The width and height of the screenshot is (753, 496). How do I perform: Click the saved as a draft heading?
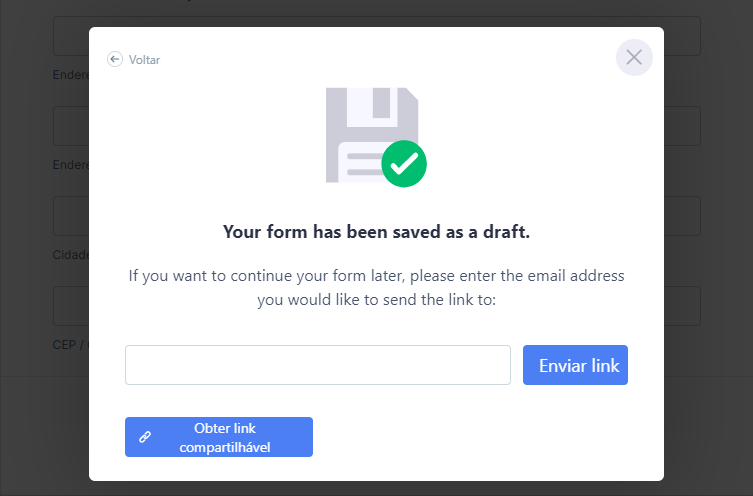(x=376, y=232)
